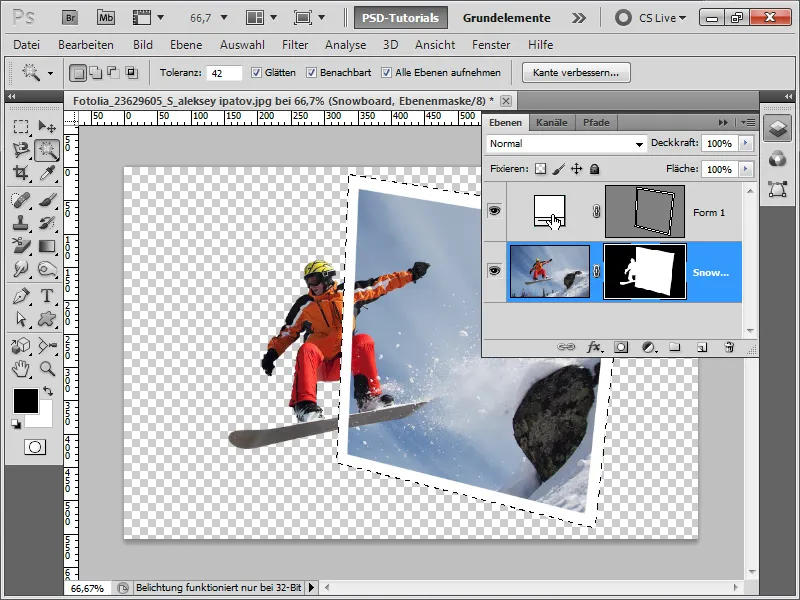Screen dimensions: 800x600
Task: Create adjustment layer button
Action: pyautogui.click(x=648, y=347)
